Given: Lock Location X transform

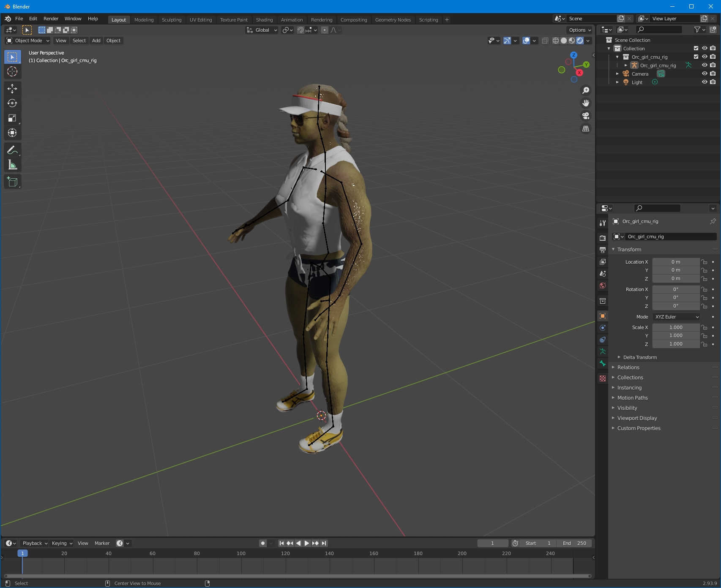Looking at the screenshot, I should (704, 262).
